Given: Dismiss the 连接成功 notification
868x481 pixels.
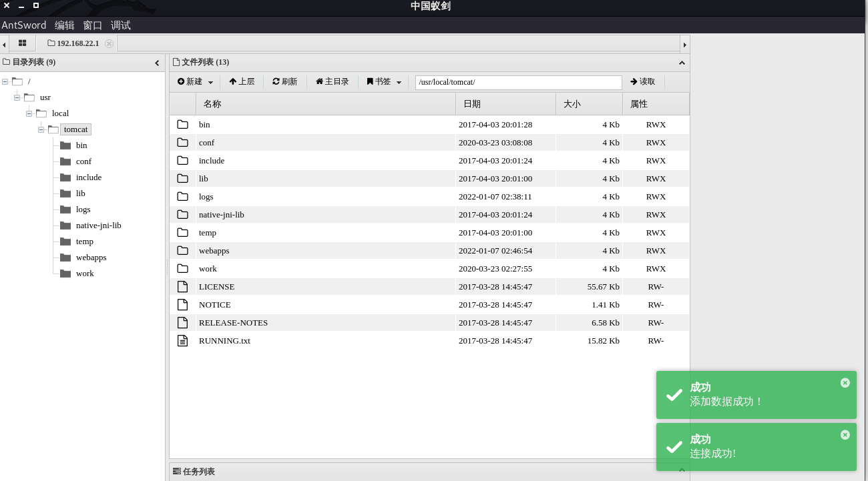Looking at the screenshot, I should pos(845,434).
